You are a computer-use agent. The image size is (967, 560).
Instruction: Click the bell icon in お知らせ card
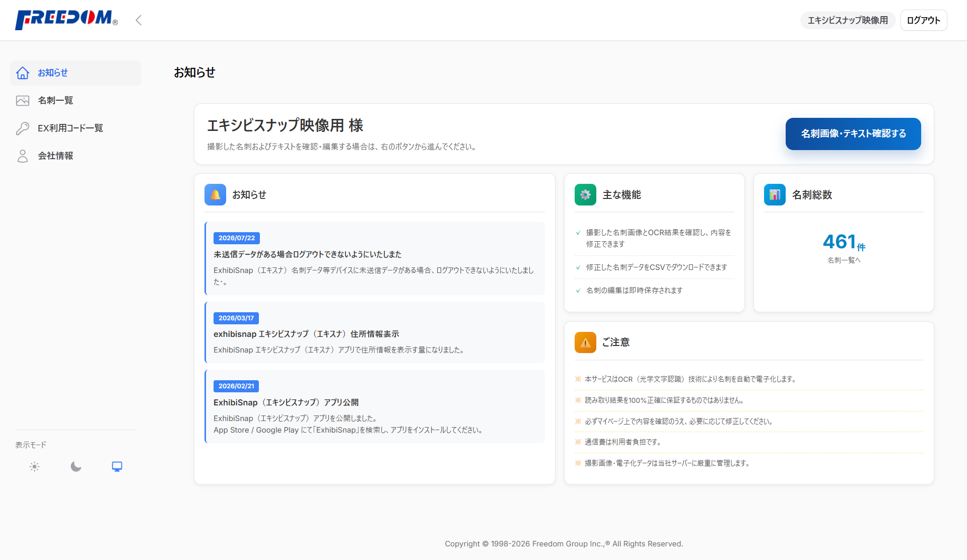(x=215, y=195)
